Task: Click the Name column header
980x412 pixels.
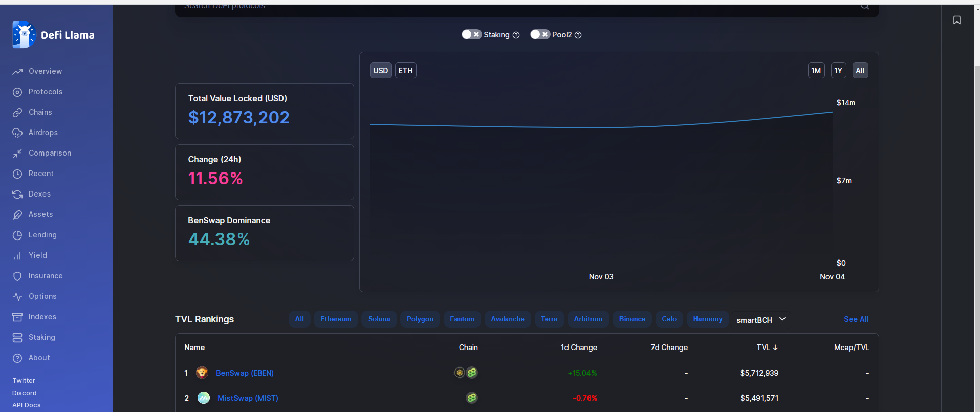Action: [194, 348]
